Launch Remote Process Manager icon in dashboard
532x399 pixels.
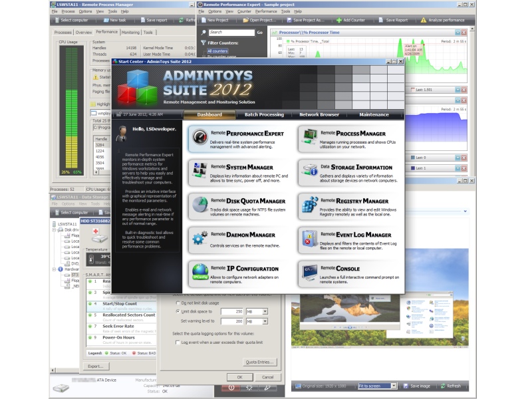310,138
